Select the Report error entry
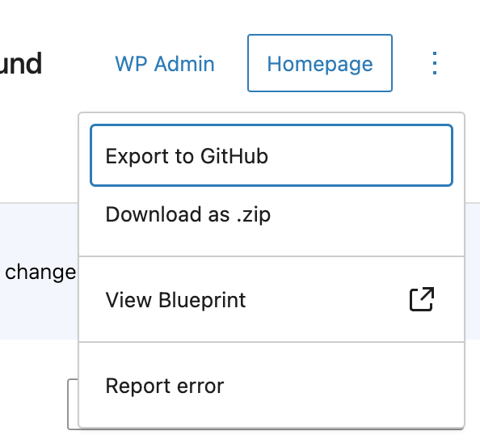 [272, 386]
